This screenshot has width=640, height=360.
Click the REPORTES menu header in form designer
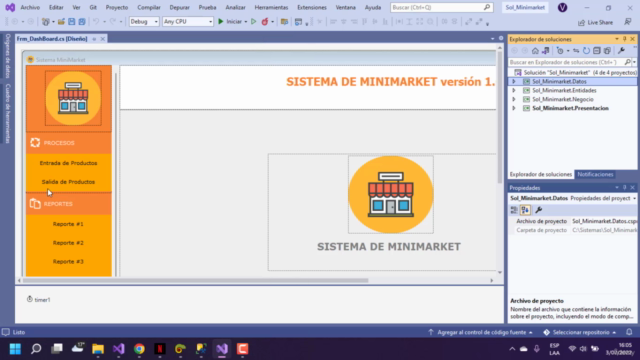pos(69,204)
